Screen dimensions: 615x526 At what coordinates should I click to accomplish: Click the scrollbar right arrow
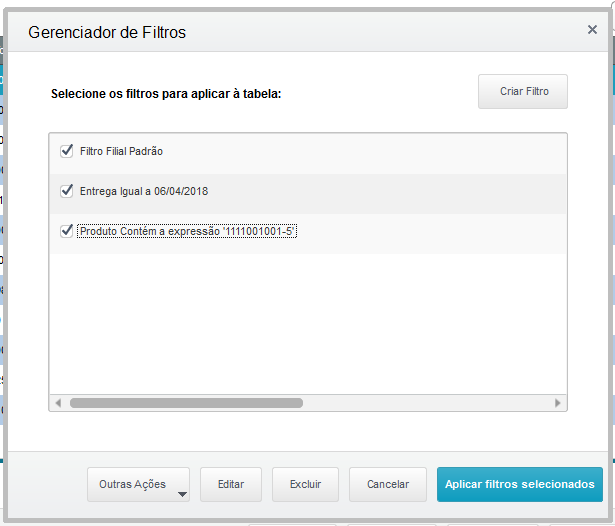click(x=558, y=403)
